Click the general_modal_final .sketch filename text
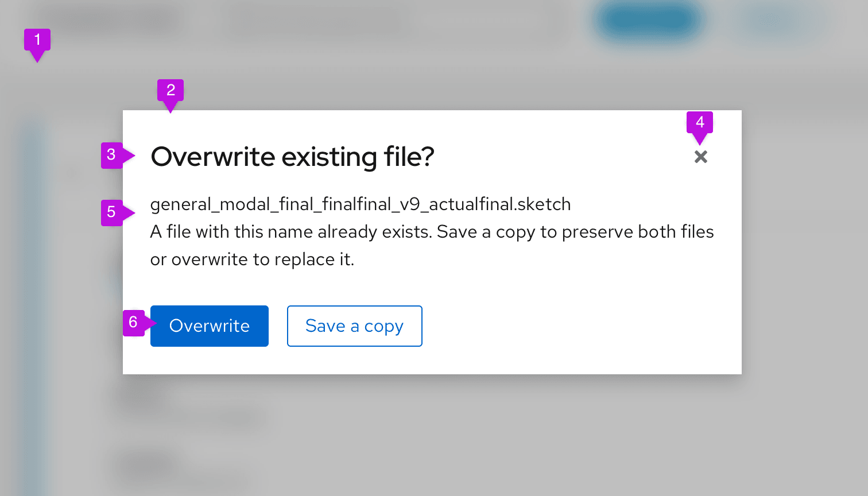The height and width of the screenshot is (496, 868). 360,204
